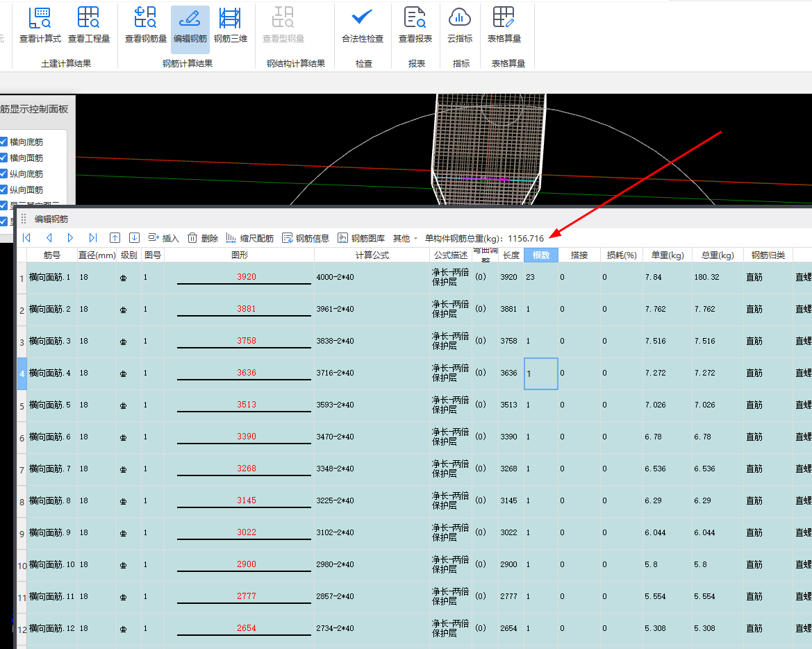Open 钢筋图库 library
812x649 pixels.
[361, 238]
